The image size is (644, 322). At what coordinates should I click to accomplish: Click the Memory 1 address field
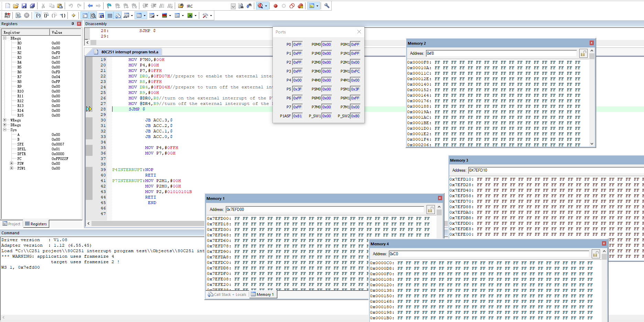(x=325, y=210)
